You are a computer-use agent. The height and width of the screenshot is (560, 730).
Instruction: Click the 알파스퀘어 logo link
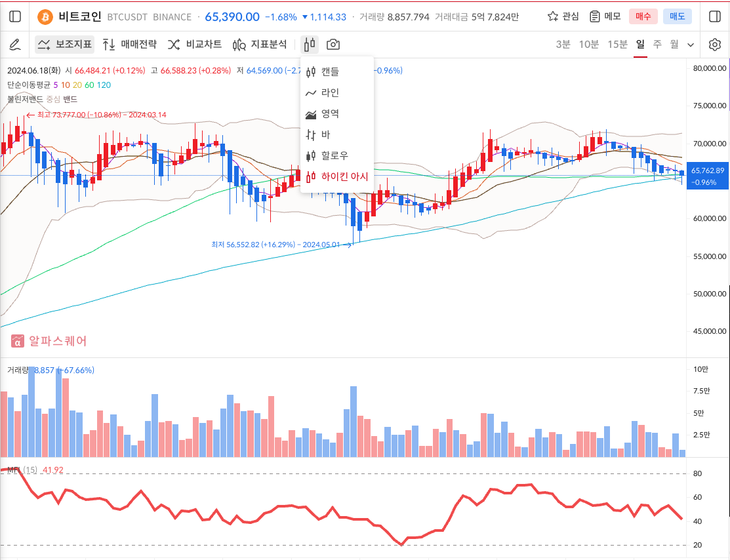tap(49, 341)
